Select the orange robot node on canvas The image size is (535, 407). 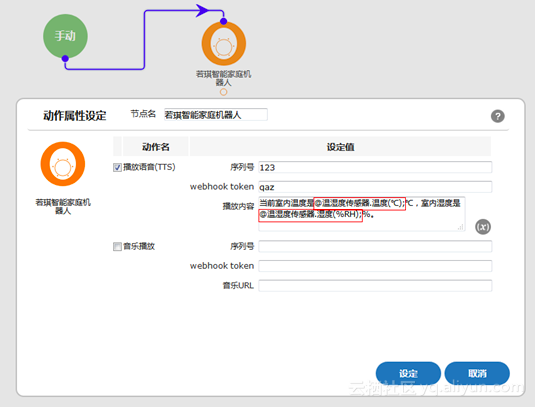(223, 44)
